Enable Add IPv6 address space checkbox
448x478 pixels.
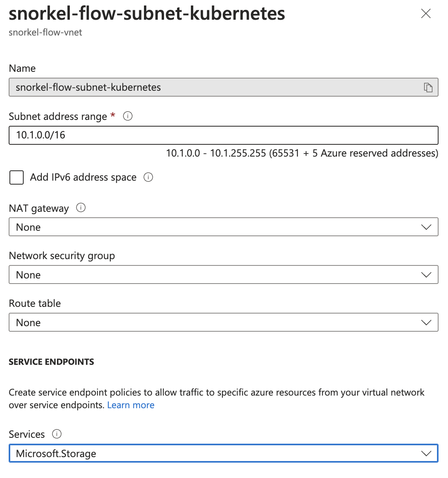[x=17, y=177]
